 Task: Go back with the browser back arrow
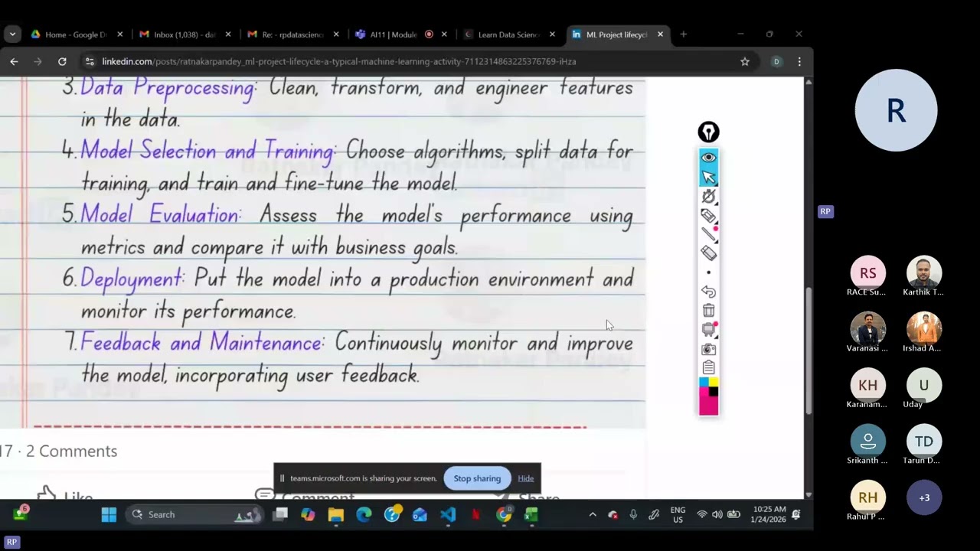click(14, 61)
